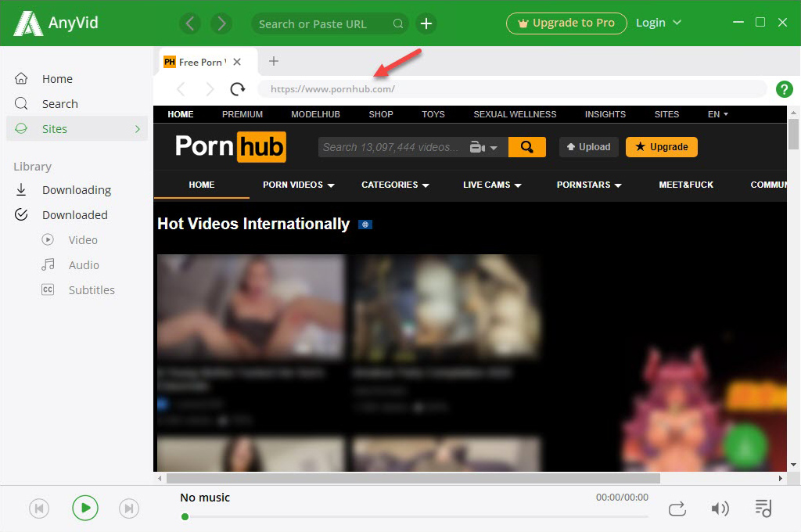Viewport: 801px width, 532px height.
Task: Open Search in the sidebar
Action: pyautogui.click(x=59, y=104)
